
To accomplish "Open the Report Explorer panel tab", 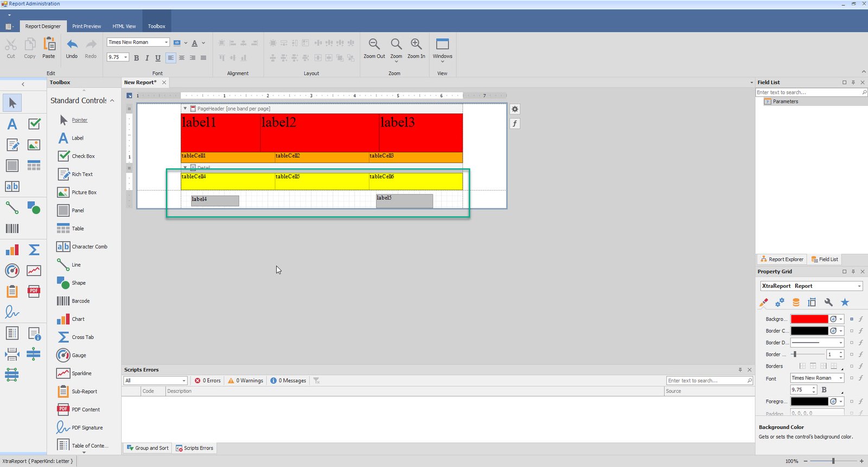I will coord(782,259).
